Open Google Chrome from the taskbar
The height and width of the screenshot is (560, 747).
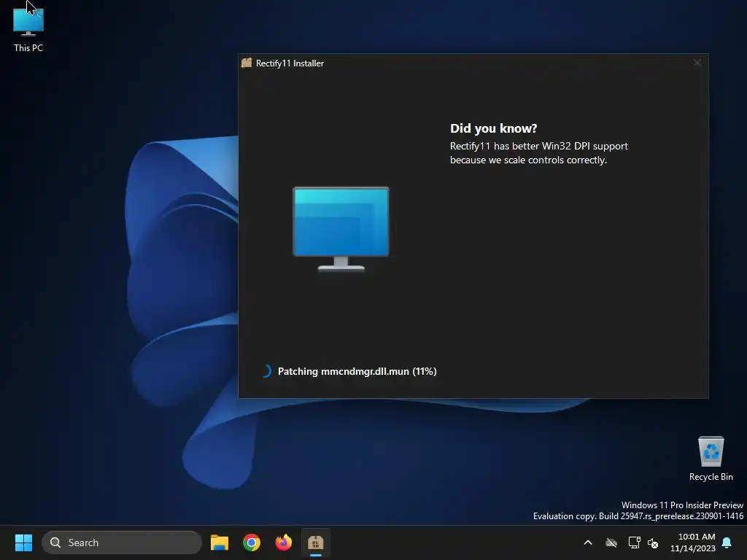(x=252, y=542)
